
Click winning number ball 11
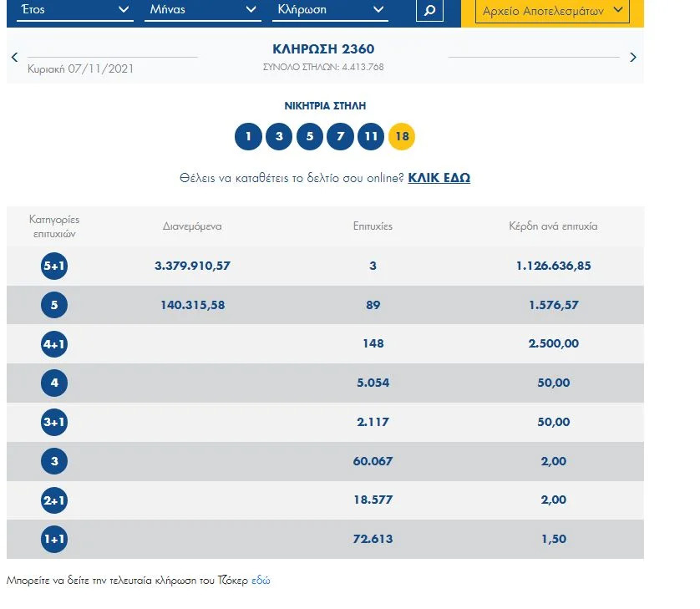click(x=371, y=136)
